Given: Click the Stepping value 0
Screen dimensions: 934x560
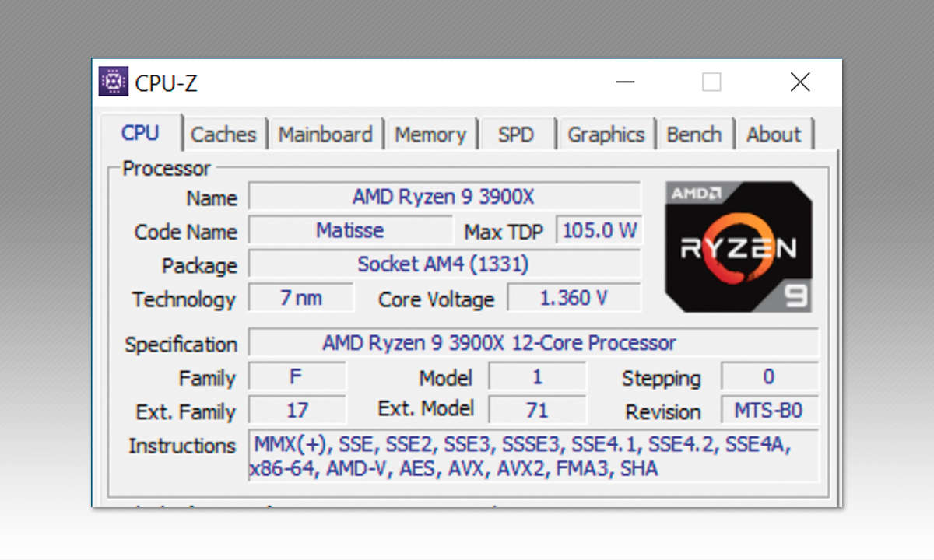Looking at the screenshot, I should [x=770, y=377].
